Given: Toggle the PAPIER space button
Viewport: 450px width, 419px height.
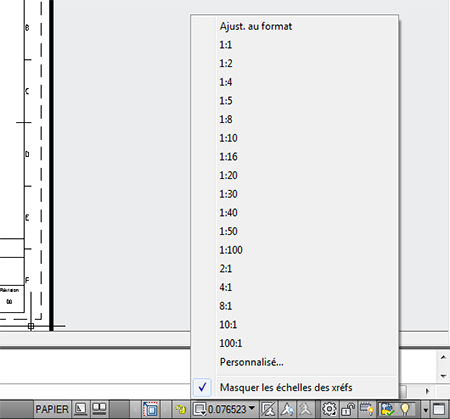Looking at the screenshot, I should click(52, 409).
